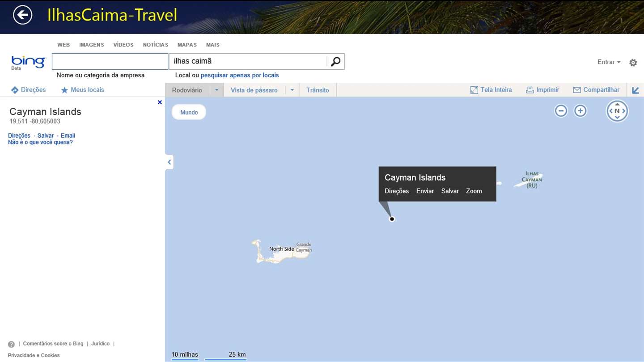Click Salvar link in the left panel
Viewport: 644px width, 362px height.
click(x=46, y=135)
